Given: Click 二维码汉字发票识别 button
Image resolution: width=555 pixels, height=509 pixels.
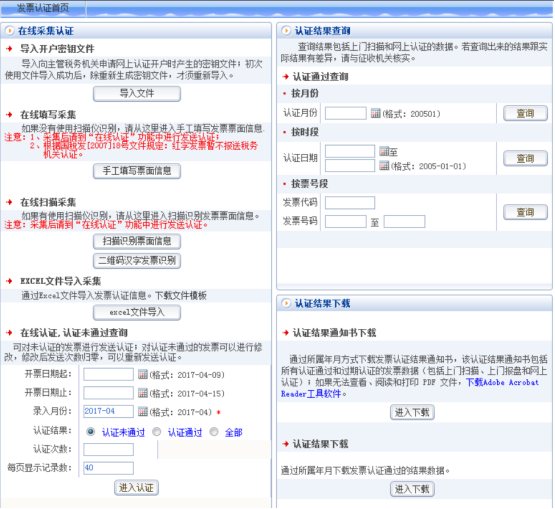Looking at the screenshot, I should click(137, 261).
